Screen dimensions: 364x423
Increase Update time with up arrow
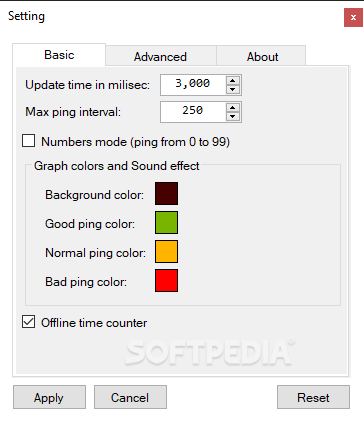233,80
